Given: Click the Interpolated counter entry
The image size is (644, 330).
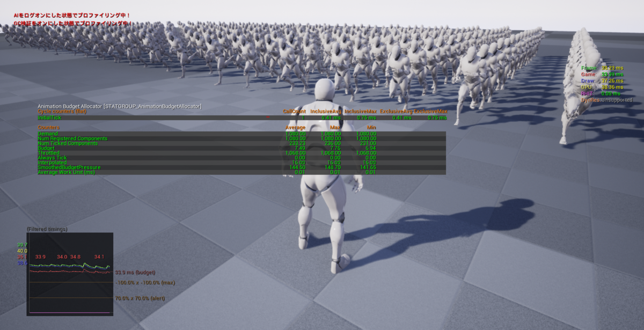Looking at the screenshot, I should (x=49, y=164).
